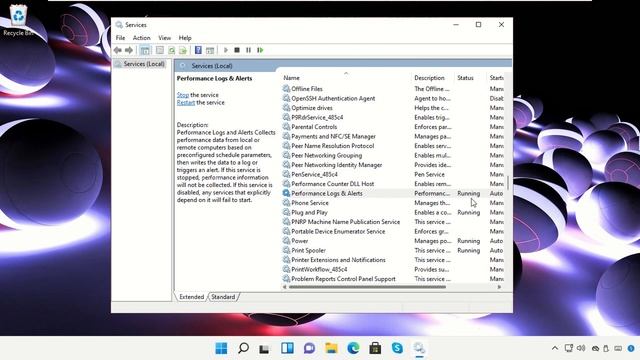Select the Plug and Play service
The image size is (640, 360).
[392, 212]
